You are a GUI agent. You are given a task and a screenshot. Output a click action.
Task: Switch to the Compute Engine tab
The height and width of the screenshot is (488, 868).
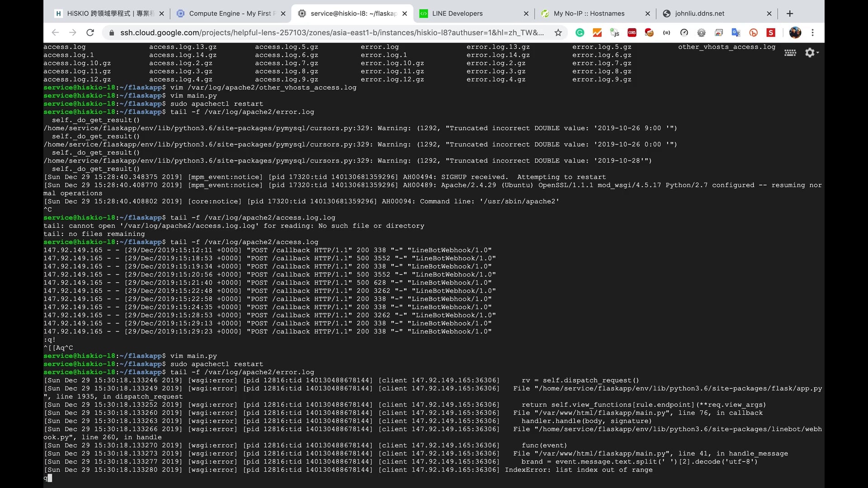pyautogui.click(x=231, y=14)
